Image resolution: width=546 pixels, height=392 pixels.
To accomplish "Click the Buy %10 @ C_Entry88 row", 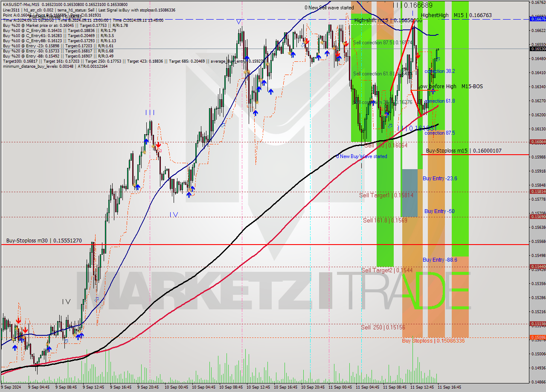I will point(59,40).
